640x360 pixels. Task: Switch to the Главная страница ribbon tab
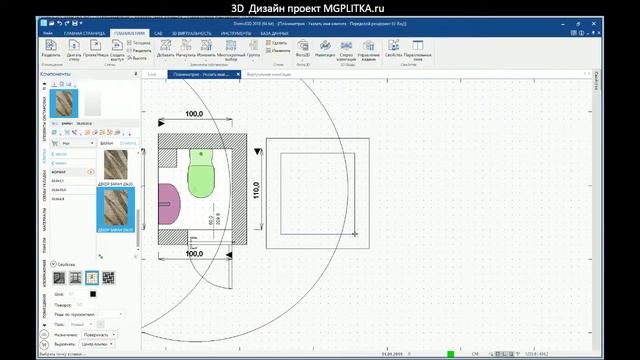click(84, 33)
